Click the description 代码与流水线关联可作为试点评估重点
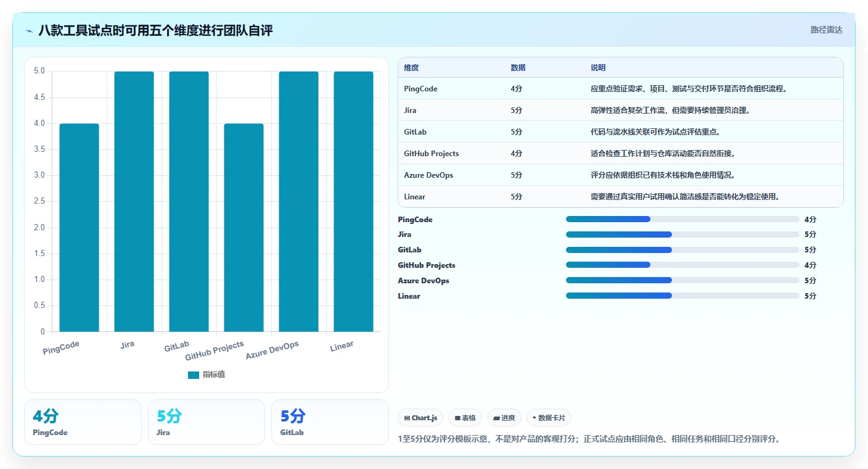 (657, 132)
